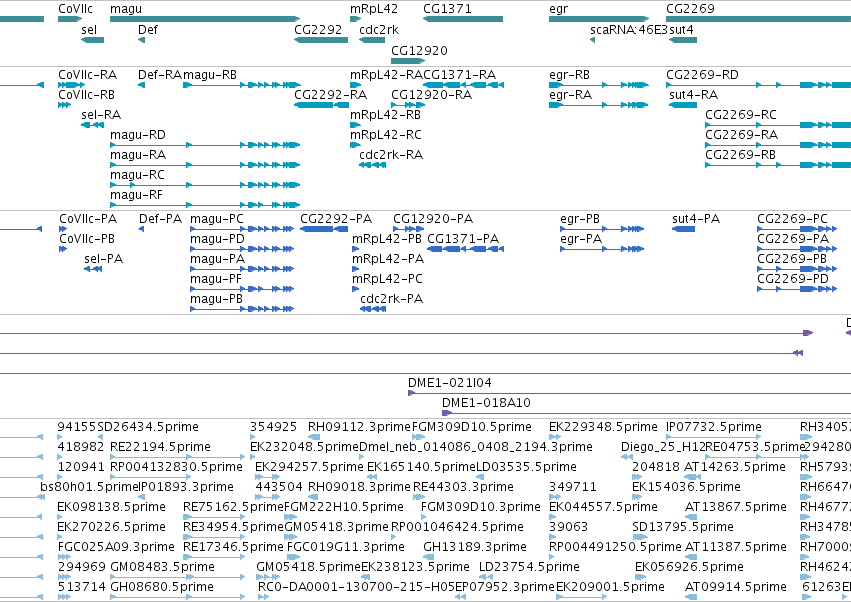Click EST FGM309D10.5prime
851x602 pixels.
pyautogui.click(x=472, y=427)
